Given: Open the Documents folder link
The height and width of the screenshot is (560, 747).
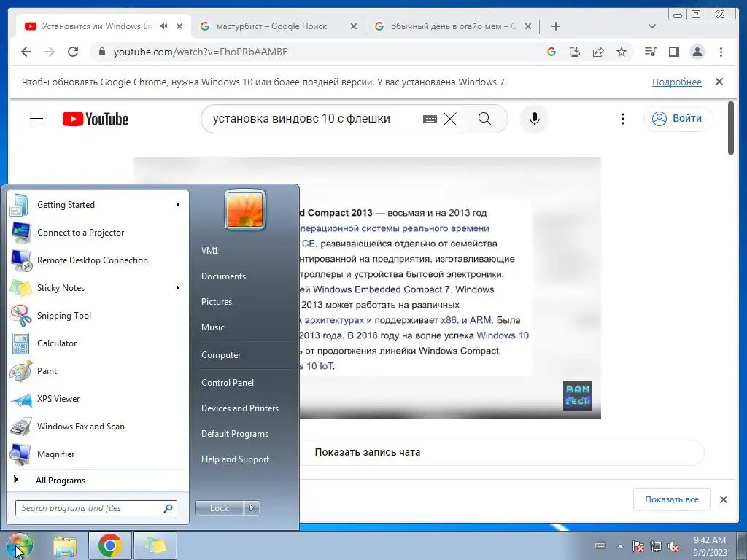Looking at the screenshot, I should tap(223, 276).
